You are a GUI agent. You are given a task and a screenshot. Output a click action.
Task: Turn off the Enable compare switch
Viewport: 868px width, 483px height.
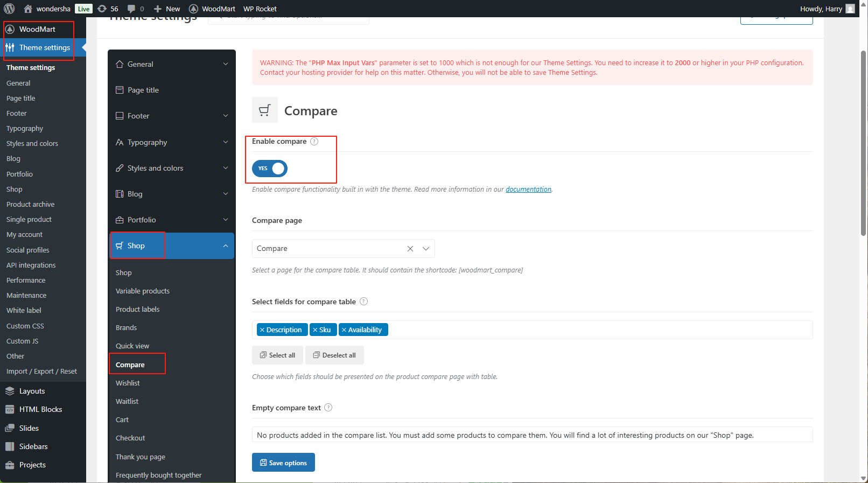coord(270,169)
